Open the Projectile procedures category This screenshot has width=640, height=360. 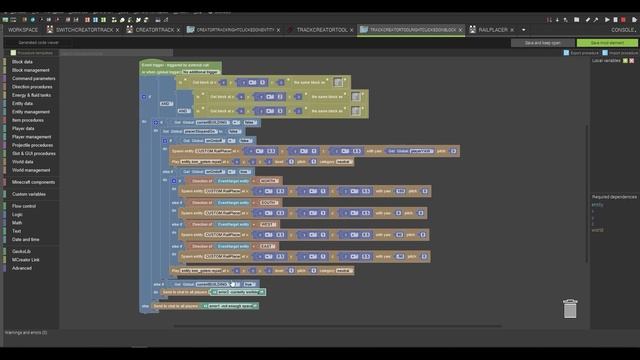32,145
